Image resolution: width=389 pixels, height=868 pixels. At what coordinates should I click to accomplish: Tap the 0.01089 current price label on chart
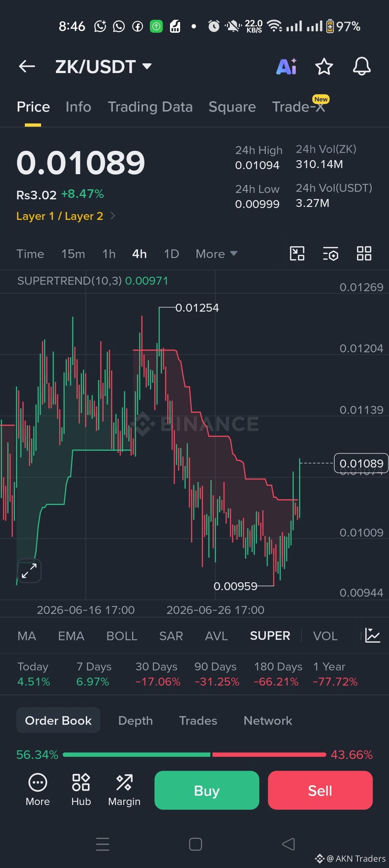coord(361,463)
